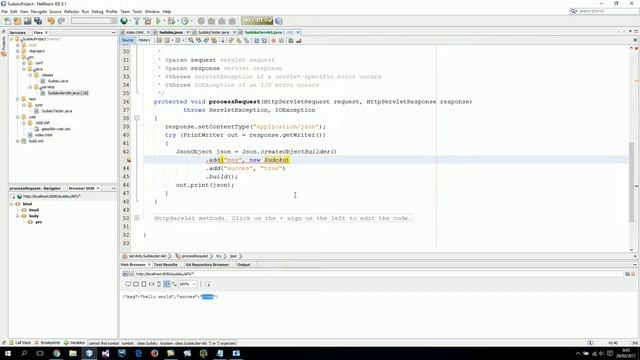Image resolution: width=640 pixels, height=360 pixels.
Task: Click the Save All toolbar icon
Action: coord(38,21)
